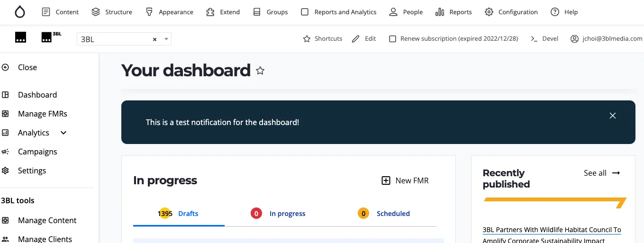
Task: Open Campaigns from the sidebar megaphone
Action: pyautogui.click(x=6, y=152)
